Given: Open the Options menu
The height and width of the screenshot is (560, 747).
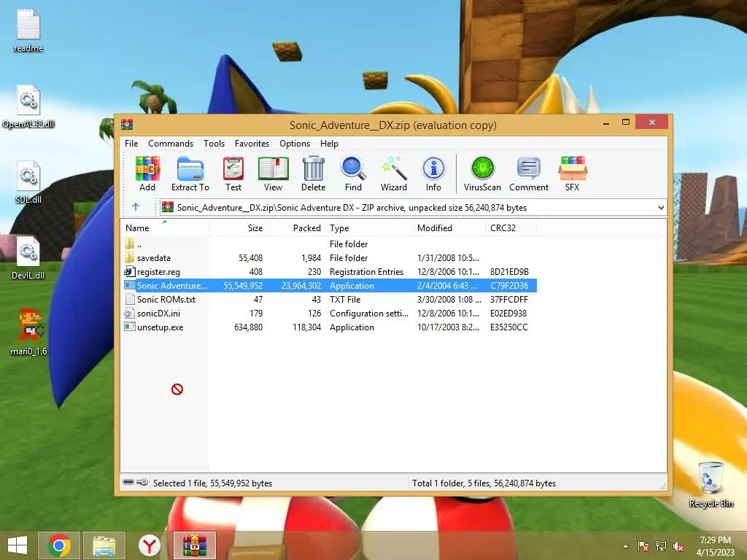Looking at the screenshot, I should 295,144.
